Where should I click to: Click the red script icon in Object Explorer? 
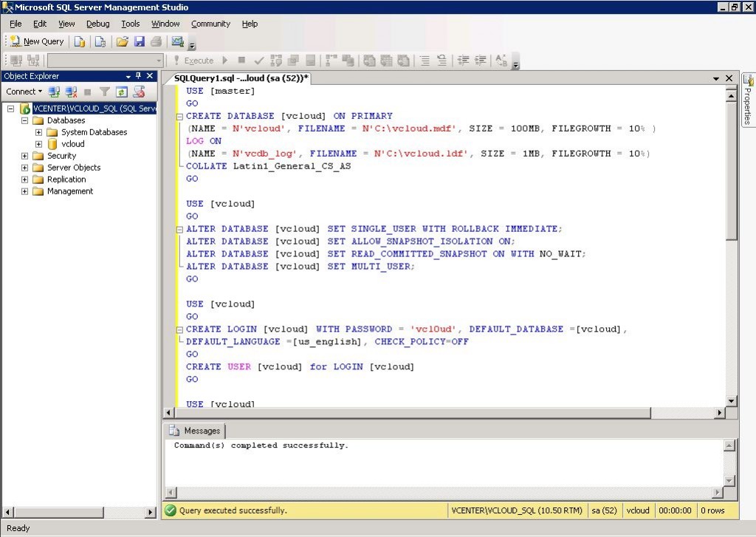[139, 92]
